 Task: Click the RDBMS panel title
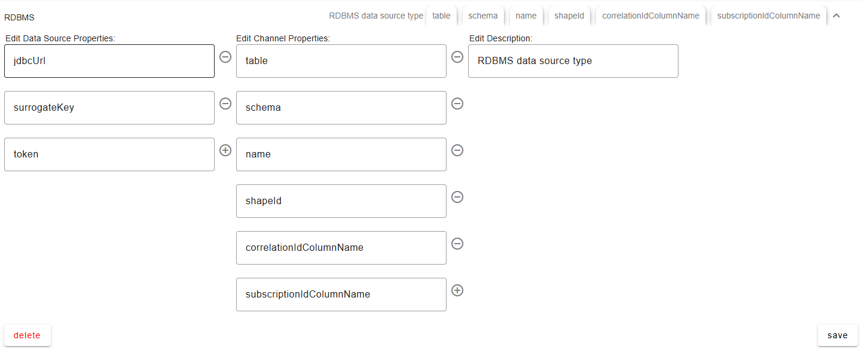(19, 17)
